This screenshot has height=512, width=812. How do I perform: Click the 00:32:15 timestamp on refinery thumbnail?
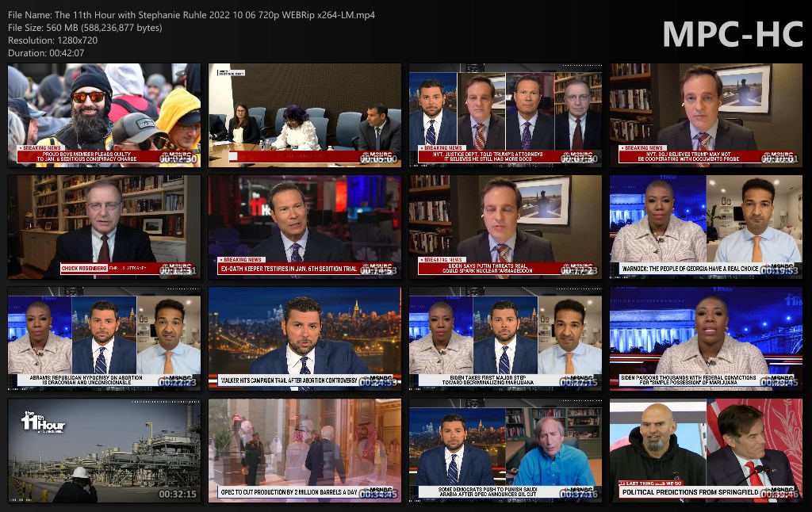click(x=178, y=494)
